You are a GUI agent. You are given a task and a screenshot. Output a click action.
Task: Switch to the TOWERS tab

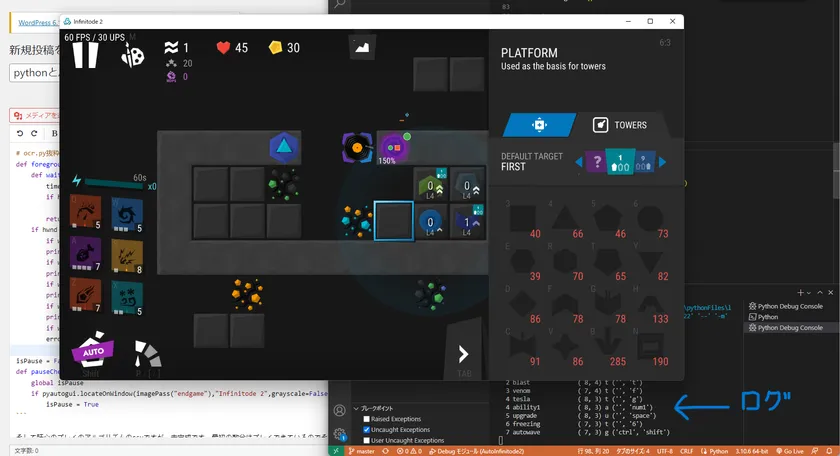click(x=620, y=125)
